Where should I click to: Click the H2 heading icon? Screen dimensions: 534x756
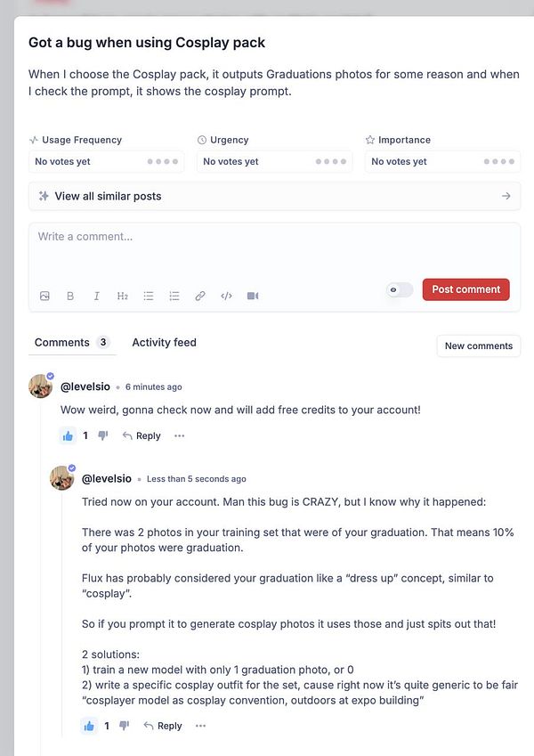point(122,296)
